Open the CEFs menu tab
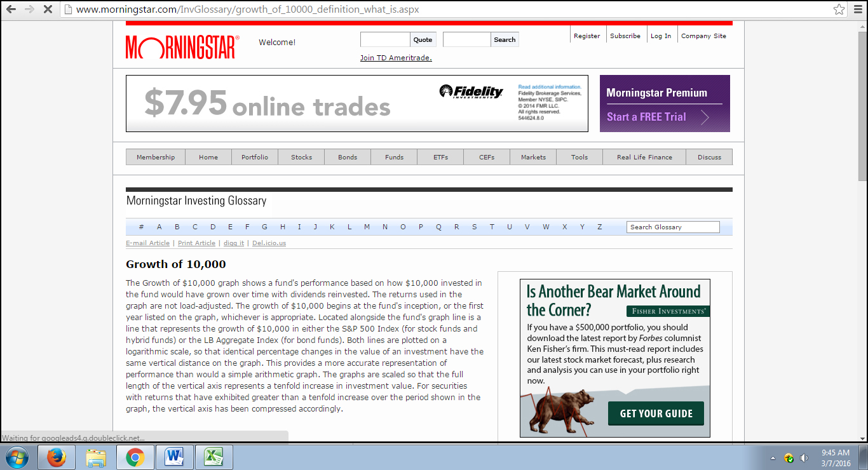The image size is (868, 470). (x=487, y=157)
